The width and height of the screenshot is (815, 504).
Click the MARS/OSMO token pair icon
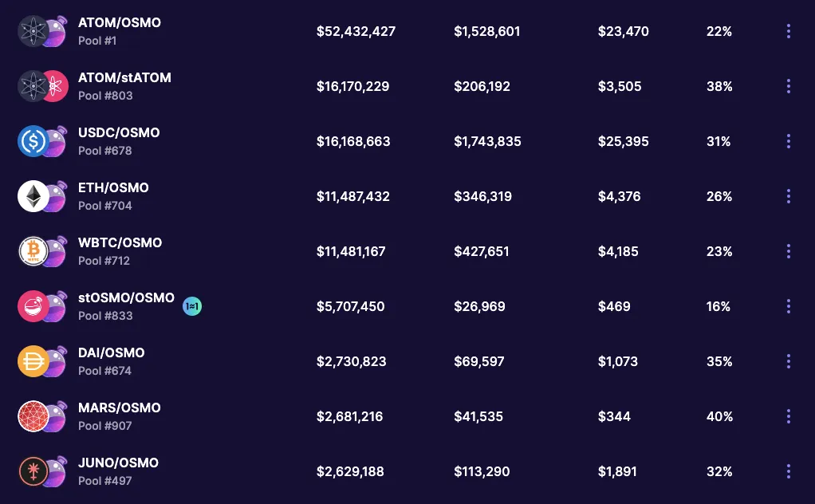pyautogui.click(x=42, y=417)
